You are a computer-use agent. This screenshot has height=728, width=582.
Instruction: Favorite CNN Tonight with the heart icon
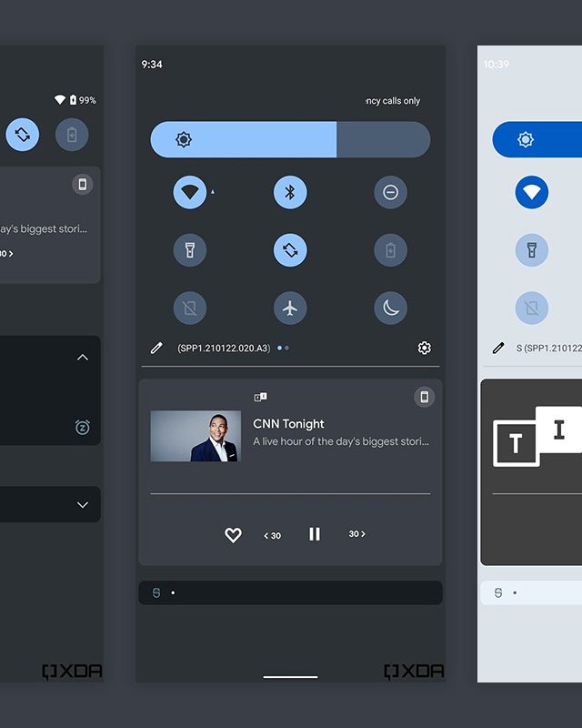click(x=233, y=535)
